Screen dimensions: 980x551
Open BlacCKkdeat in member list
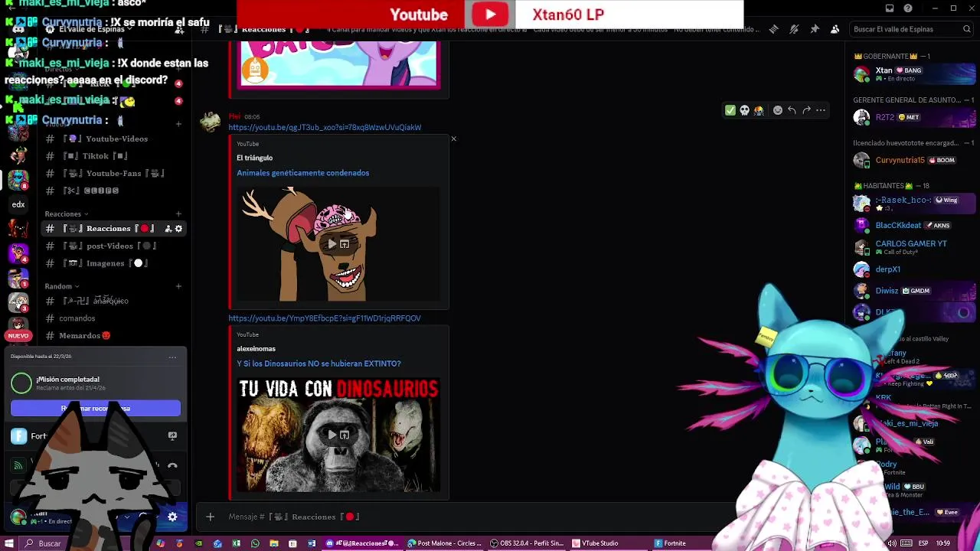coord(915,226)
